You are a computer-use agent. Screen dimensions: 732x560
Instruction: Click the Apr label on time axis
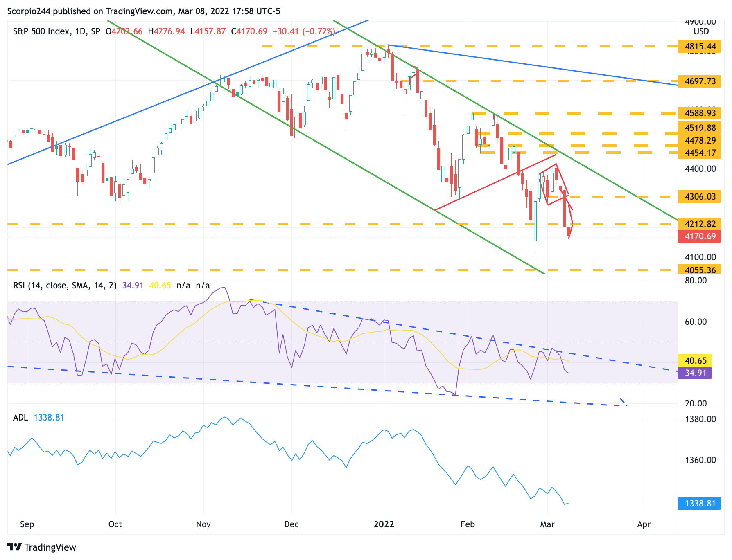click(644, 524)
